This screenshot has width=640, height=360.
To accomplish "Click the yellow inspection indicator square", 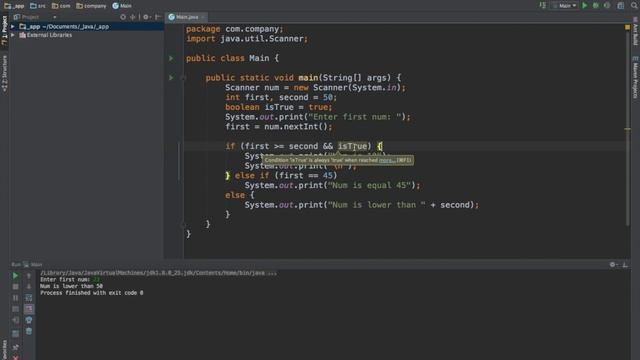I will coord(627,27).
